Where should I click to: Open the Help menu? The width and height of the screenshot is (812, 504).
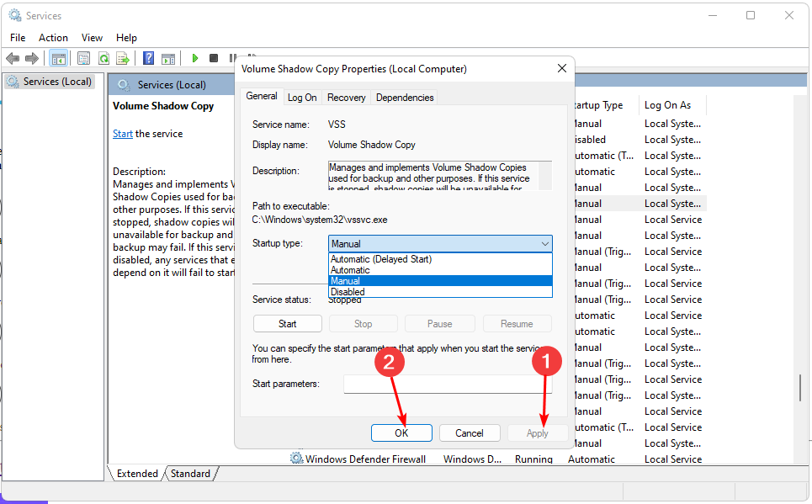click(x=126, y=37)
